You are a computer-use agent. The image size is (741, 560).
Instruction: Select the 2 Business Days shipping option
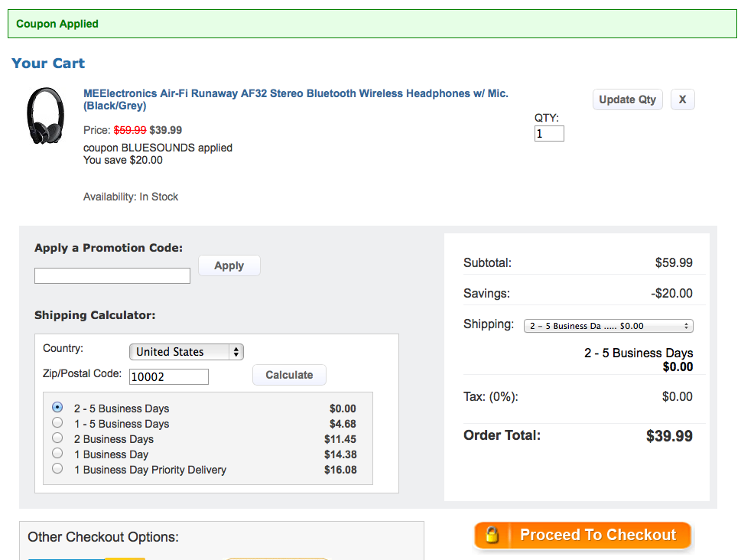[x=57, y=438]
